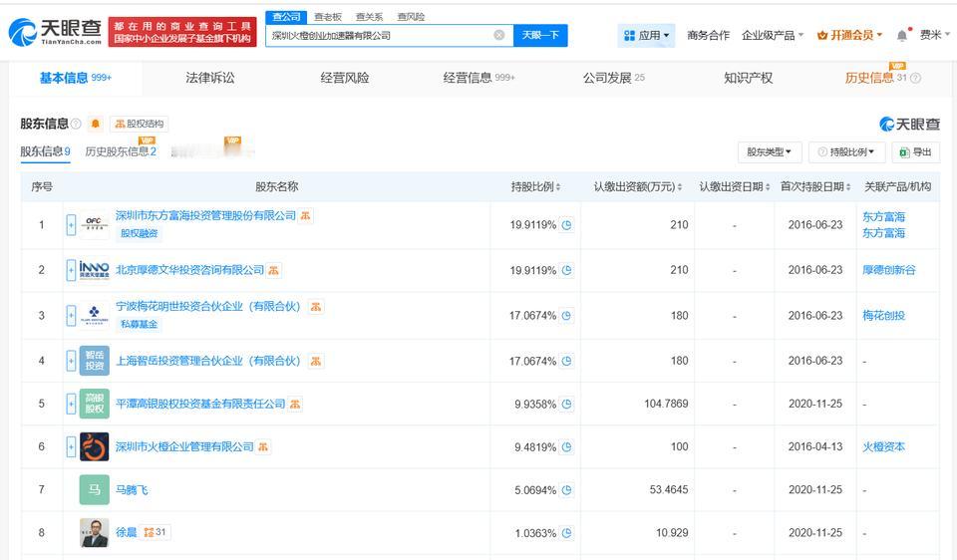Click the relation count badge 31 next to 徐晨

(x=156, y=532)
